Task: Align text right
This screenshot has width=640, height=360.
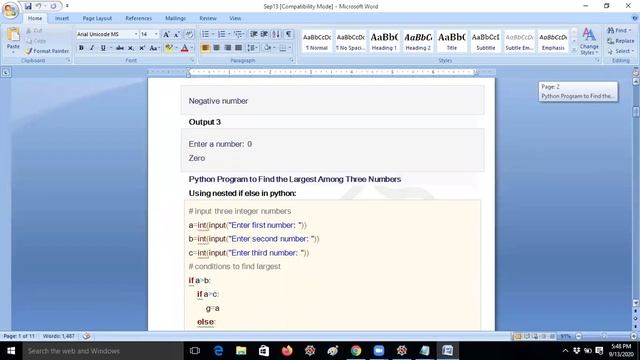Action: point(227,48)
